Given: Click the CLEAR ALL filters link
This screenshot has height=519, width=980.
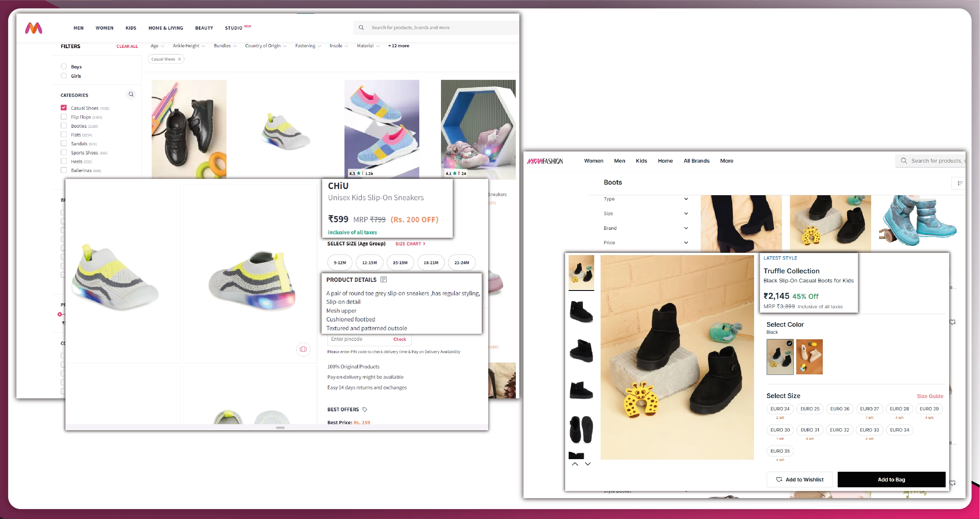Looking at the screenshot, I should 127,46.
